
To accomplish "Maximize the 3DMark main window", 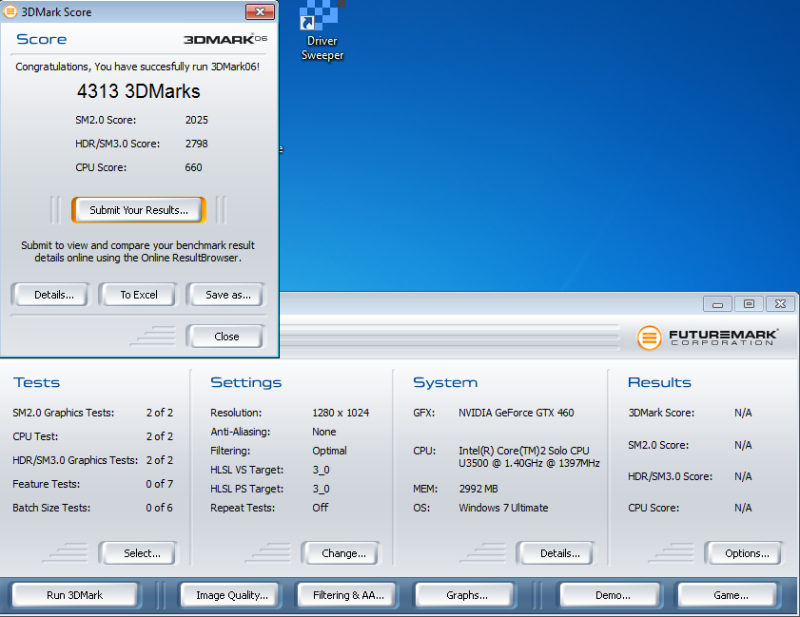I will pos(748,304).
